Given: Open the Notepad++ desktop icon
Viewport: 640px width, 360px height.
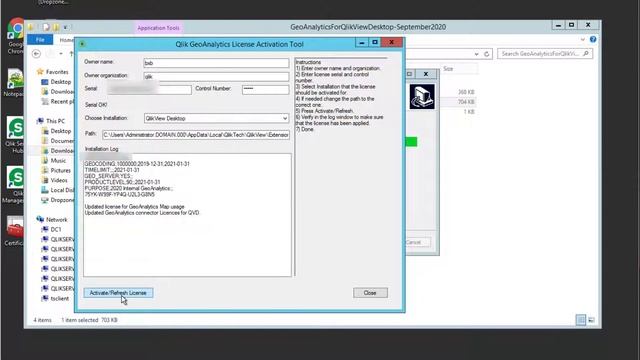Looking at the screenshot, I should pos(14,83).
